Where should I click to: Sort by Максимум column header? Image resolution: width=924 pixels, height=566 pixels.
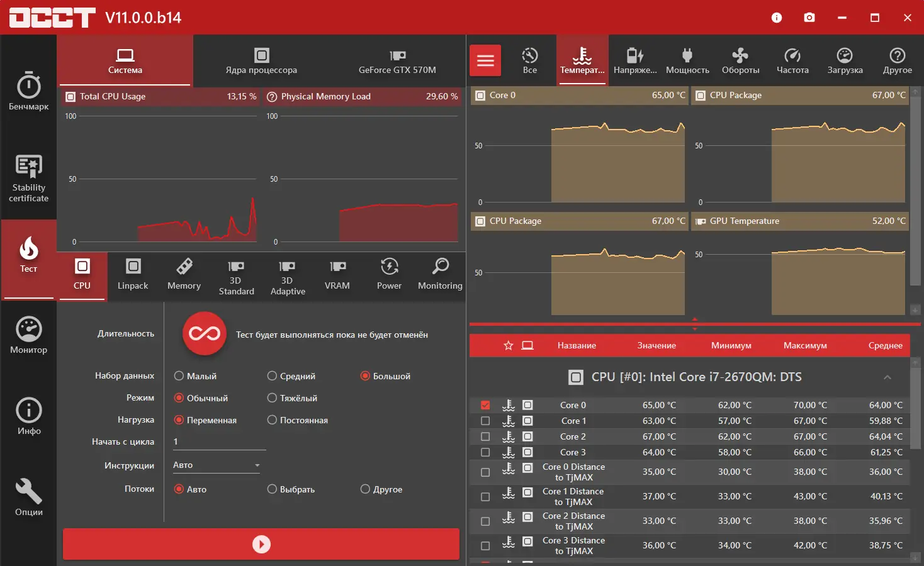click(805, 345)
